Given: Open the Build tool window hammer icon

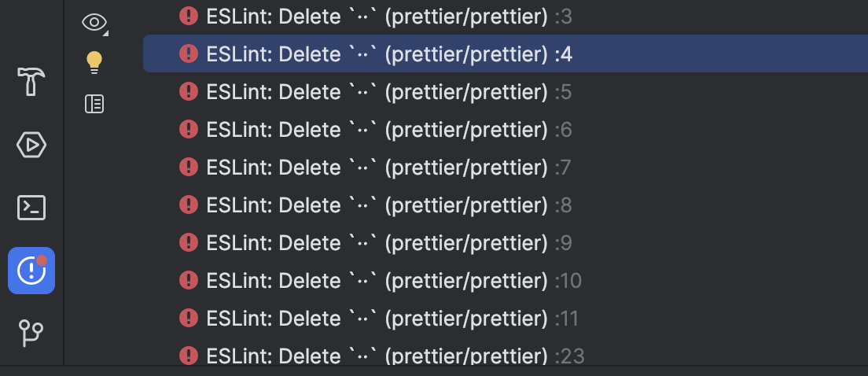Looking at the screenshot, I should point(31,81).
